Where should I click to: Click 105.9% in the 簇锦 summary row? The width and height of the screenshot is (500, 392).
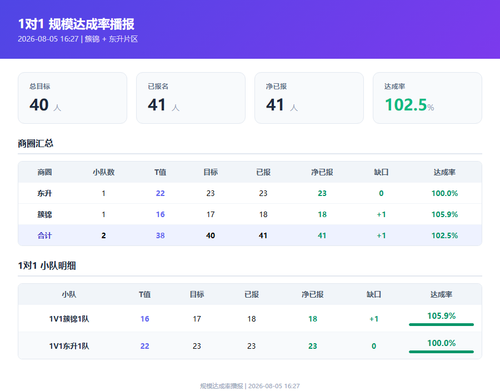445,214
